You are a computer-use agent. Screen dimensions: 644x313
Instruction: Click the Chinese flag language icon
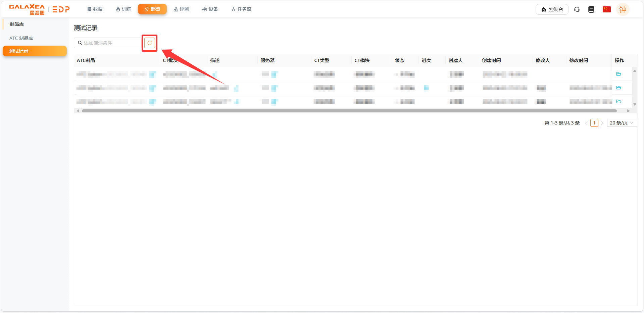point(606,9)
